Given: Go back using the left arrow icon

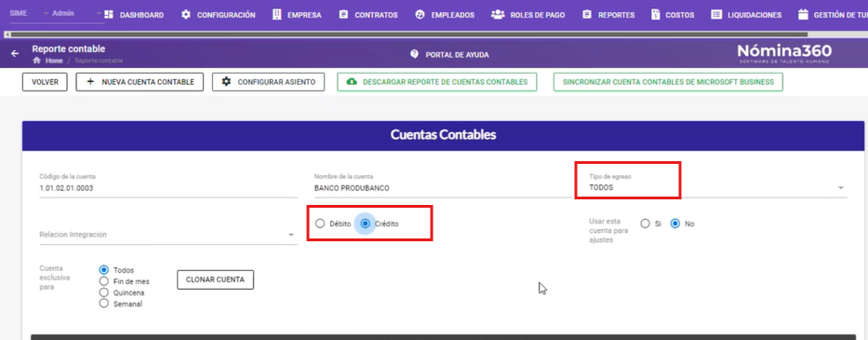Looking at the screenshot, I should [15, 54].
